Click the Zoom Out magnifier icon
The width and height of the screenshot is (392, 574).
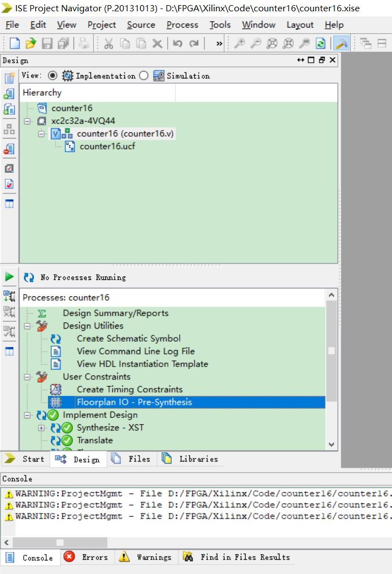click(256, 43)
